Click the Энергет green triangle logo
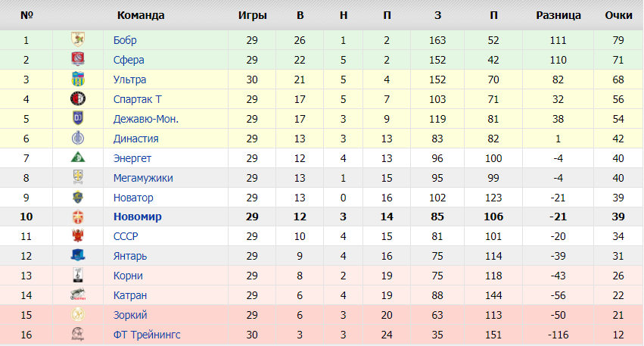The height and width of the screenshot is (346, 644). coord(77,158)
